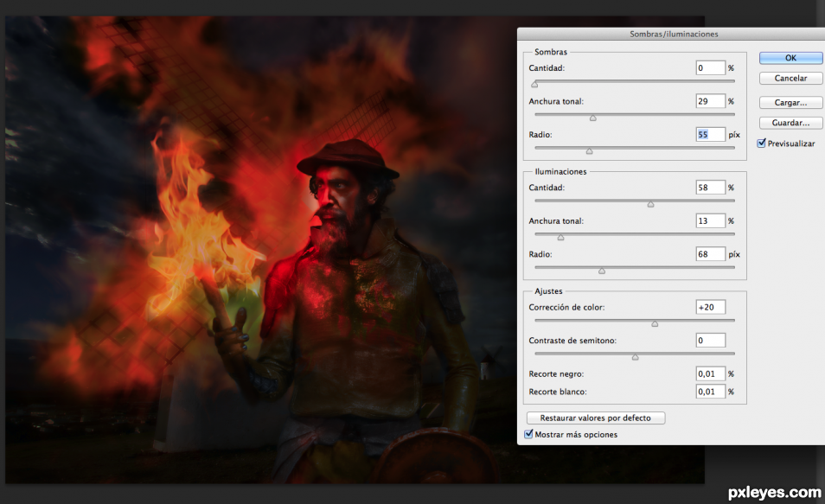Toggle the Previsualizar checkbox
This screenshot has height=504, width=825.
pos(761,144)
